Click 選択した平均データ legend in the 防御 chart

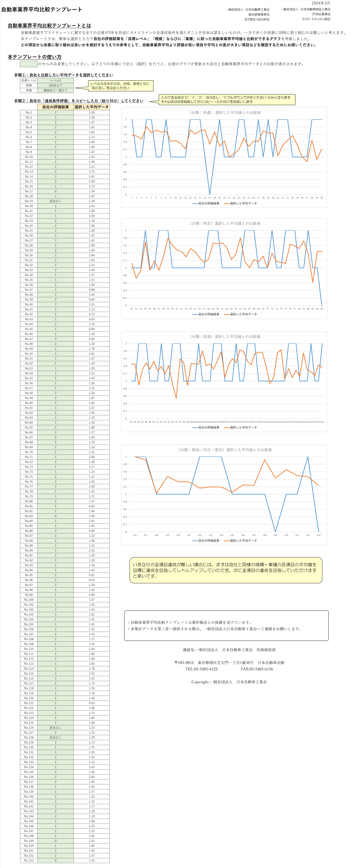(241, 428)
